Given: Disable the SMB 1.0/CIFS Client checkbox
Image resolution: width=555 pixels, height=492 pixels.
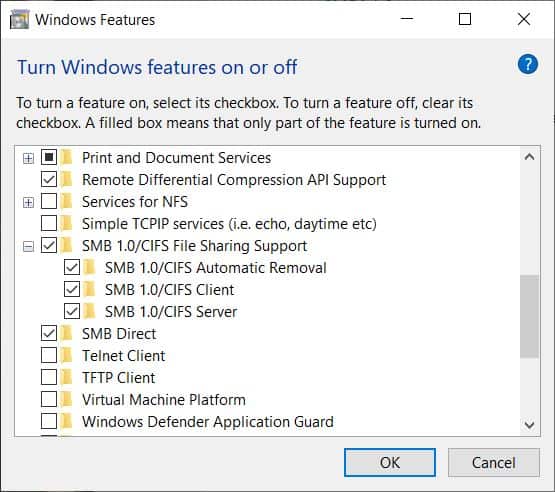Looking at the screenshot, I should tap(72, 290).
